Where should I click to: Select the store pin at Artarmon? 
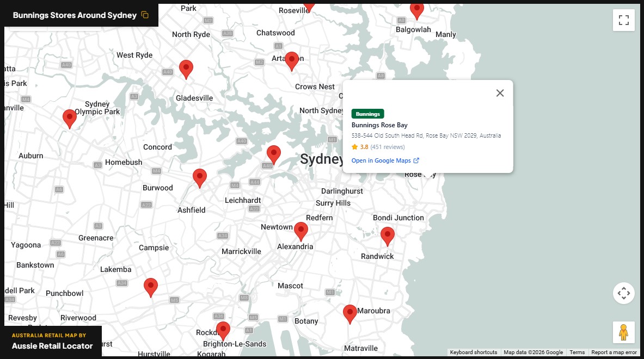click(292, 61)
